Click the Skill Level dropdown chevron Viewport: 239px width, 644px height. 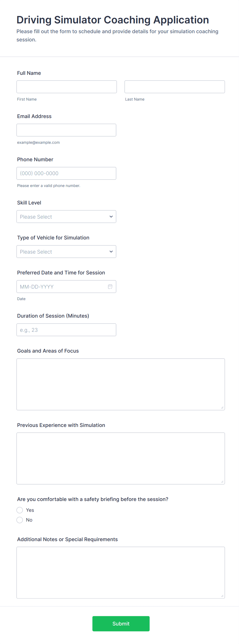click(x=111, y=217)
